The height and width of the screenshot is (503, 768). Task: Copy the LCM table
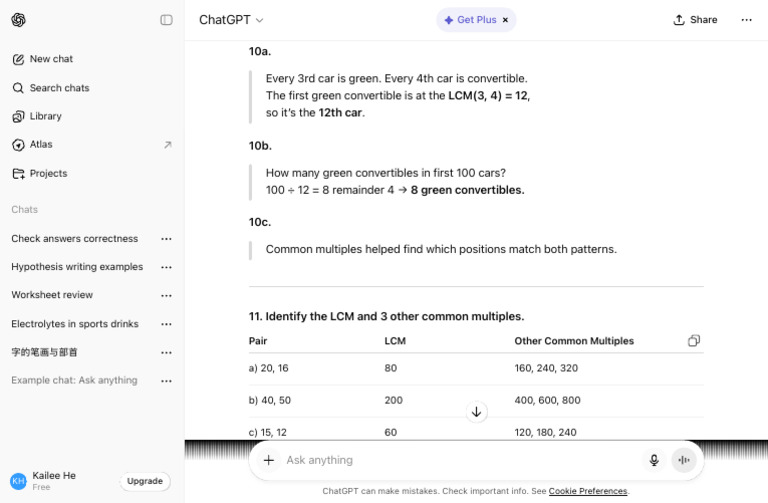[x=694, y=341]
